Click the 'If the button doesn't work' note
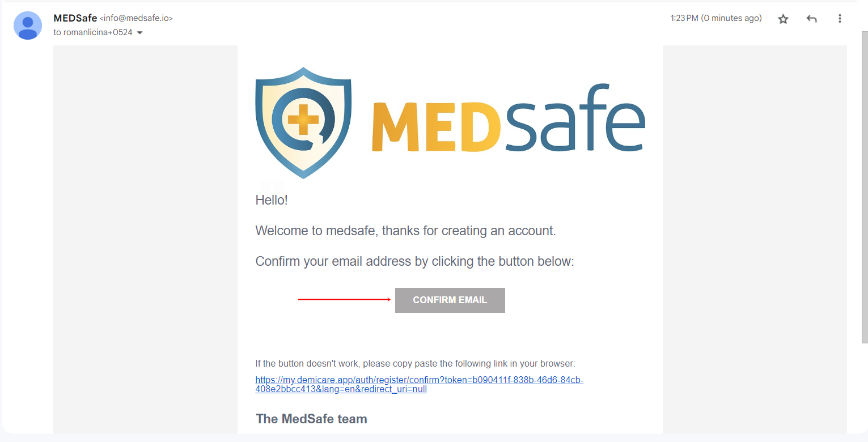The height and width of the screenshot is (442, 868). [416, 364]
